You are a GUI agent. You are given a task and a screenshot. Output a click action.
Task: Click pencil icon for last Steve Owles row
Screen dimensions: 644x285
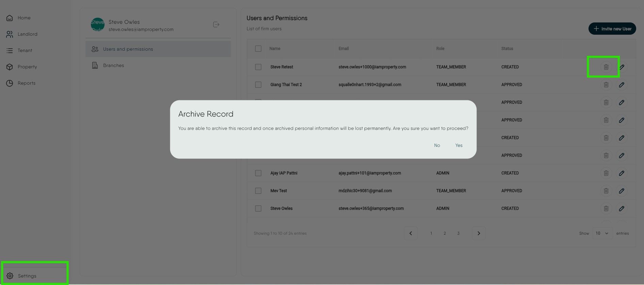tap(621, 208)
